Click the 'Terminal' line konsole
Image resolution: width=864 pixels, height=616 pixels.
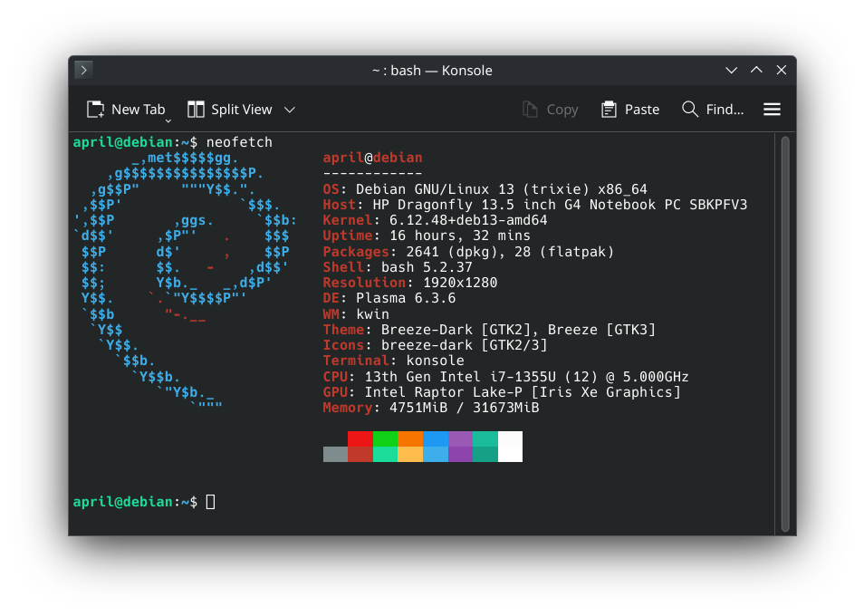point(393,361)
